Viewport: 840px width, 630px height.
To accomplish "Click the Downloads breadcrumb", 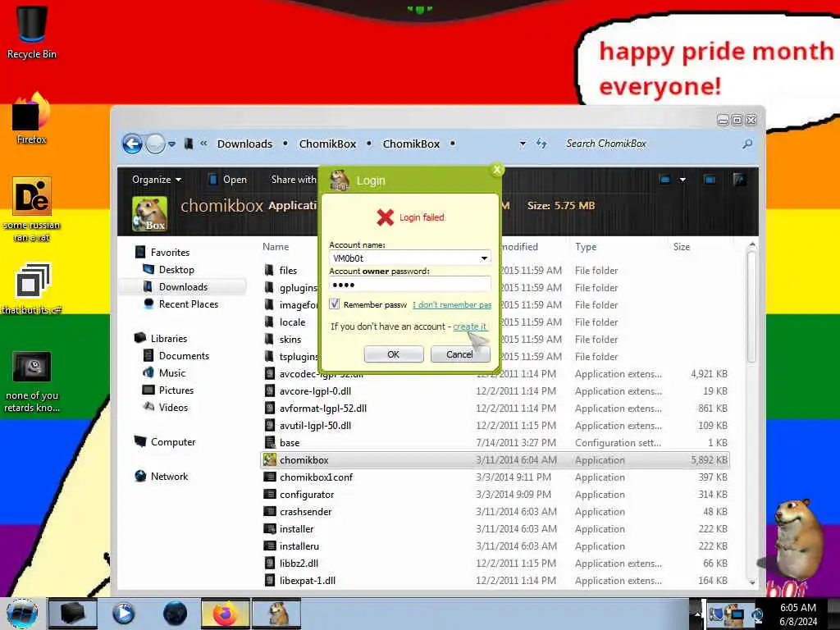I will (x=244, y=144).
